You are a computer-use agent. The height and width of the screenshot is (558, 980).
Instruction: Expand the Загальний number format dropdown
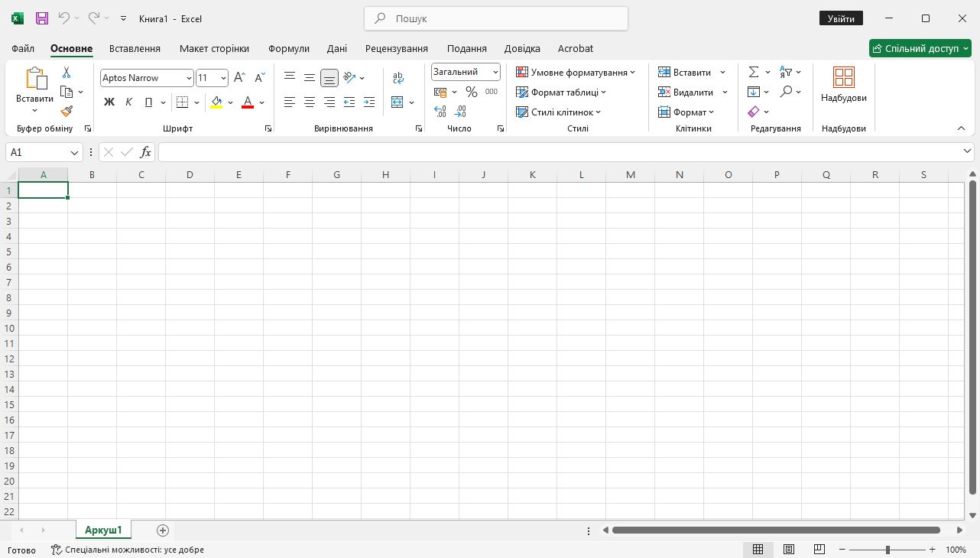[x=495, y=72]
